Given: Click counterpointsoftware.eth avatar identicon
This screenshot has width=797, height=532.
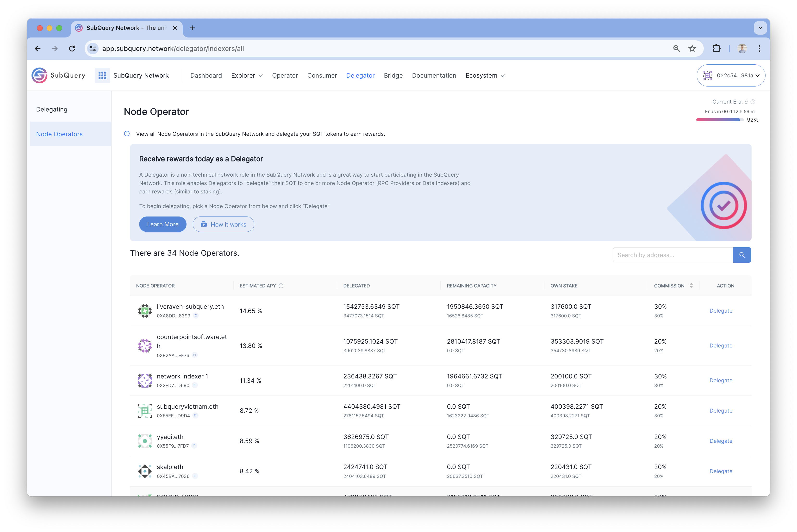Looking at the screenshot, I should coord(145,346).
